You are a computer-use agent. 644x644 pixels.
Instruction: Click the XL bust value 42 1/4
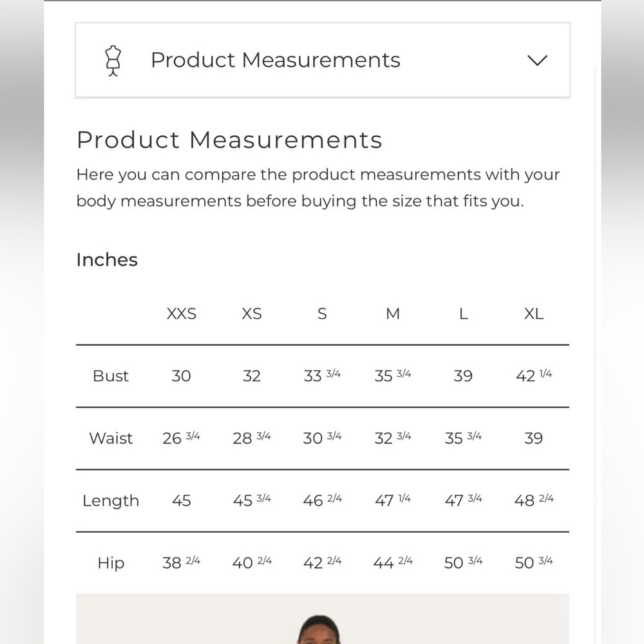click(534, 375)
